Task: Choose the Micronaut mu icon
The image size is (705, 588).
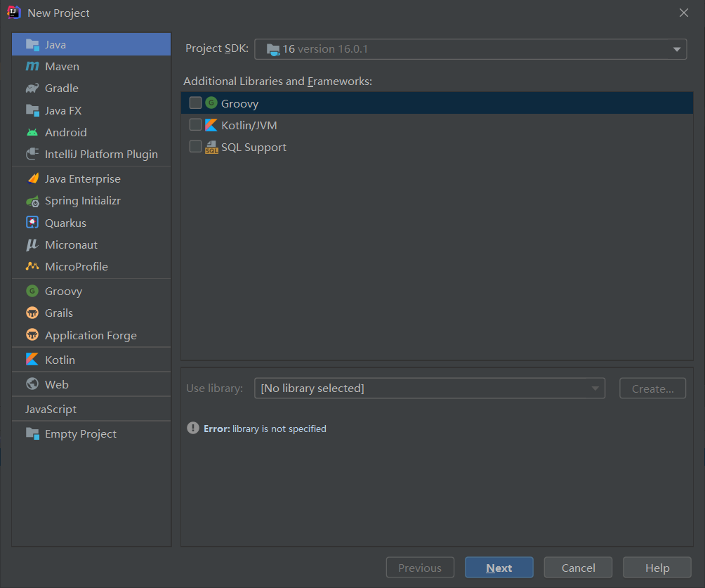Action: click(x=32, y=244)
